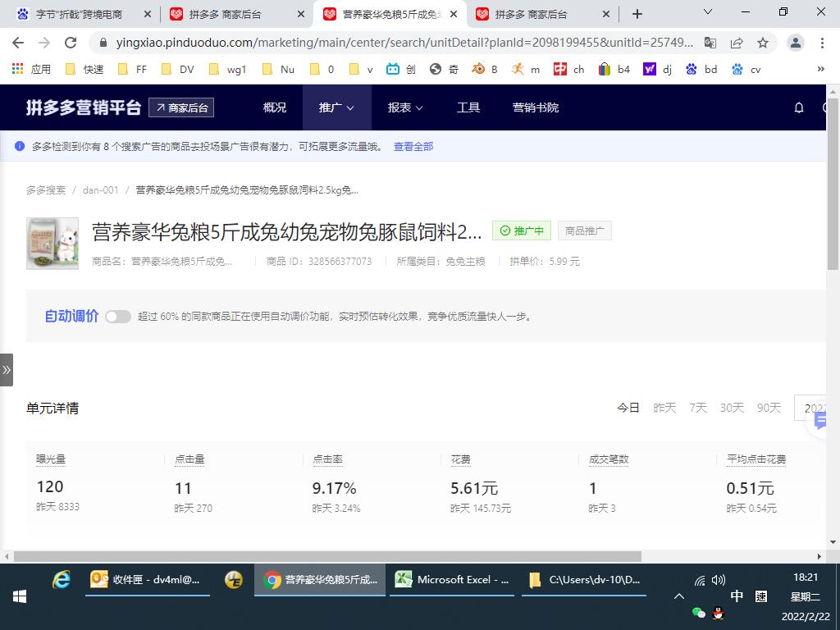840x630 pixels.
Task: Open the wg1 bookmark folder
Action: (x=228, y=69)
